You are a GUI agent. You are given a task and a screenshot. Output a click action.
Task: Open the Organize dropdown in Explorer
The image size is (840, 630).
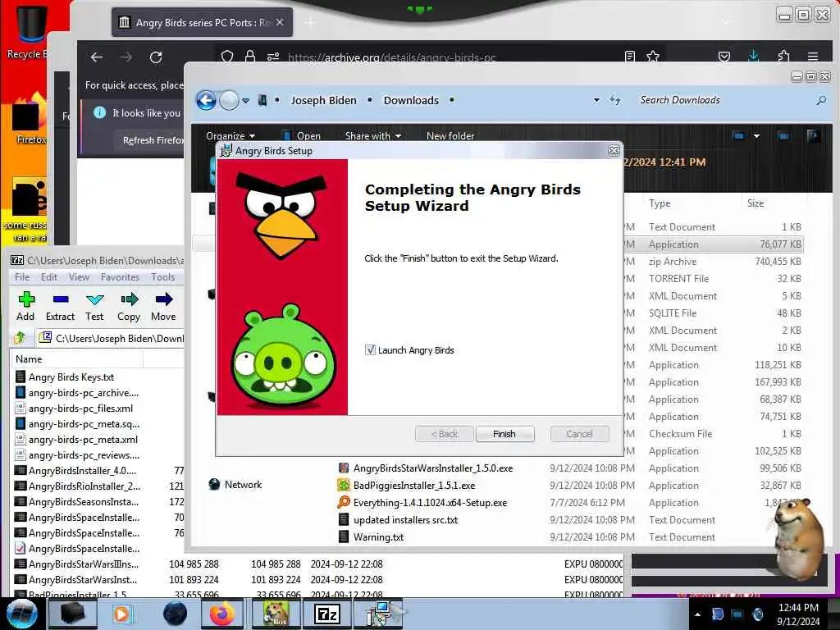coord(231,135)
